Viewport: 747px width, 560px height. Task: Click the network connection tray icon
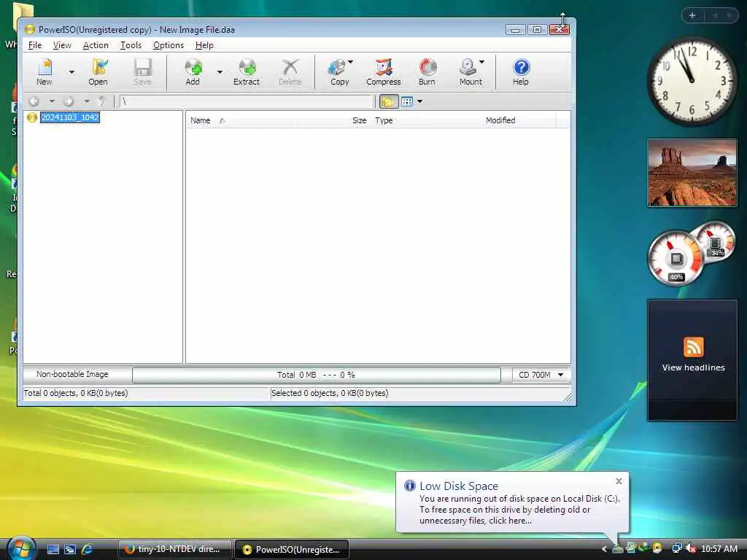click(x=676, y=548)
